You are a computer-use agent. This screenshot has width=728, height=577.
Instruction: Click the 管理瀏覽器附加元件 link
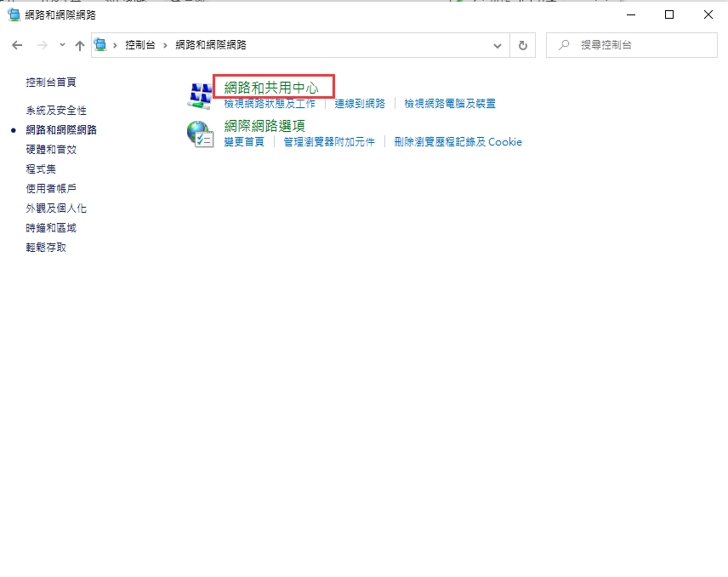point(329,142)
